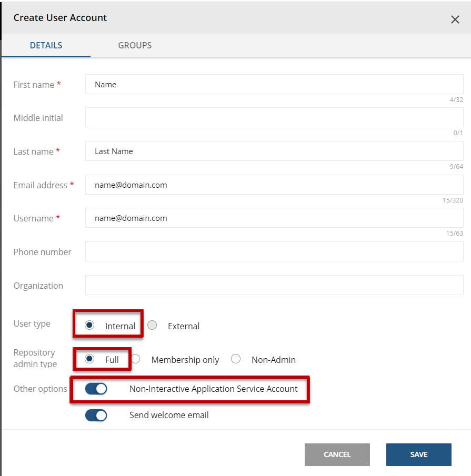Click into the Email address field

coord(274,185)
